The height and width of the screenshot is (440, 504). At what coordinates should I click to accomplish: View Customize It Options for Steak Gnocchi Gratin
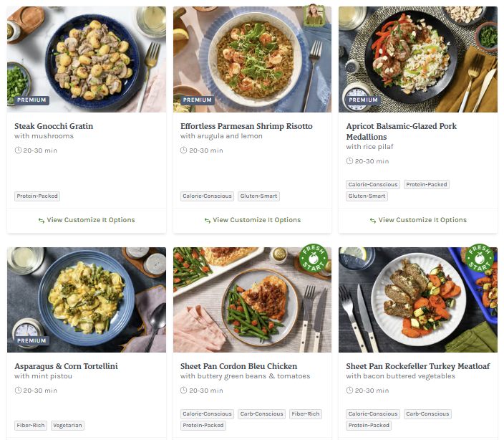[x=87, y=220]
